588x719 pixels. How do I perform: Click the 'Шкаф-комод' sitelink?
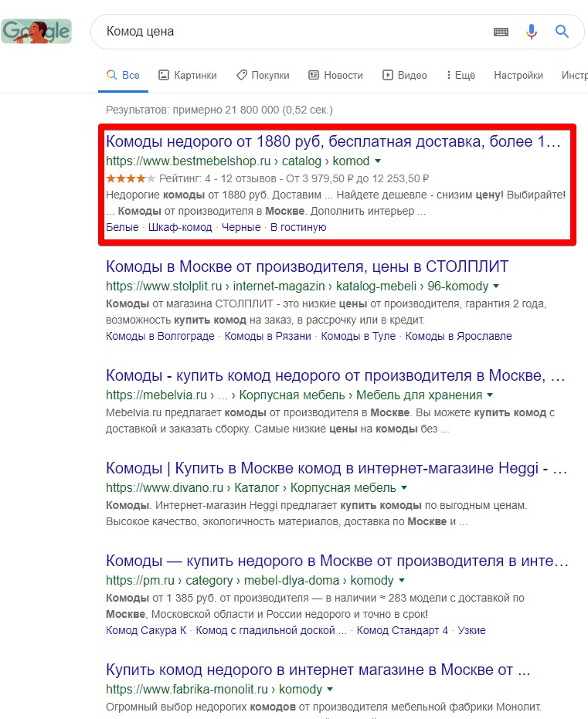click(180, 227)
